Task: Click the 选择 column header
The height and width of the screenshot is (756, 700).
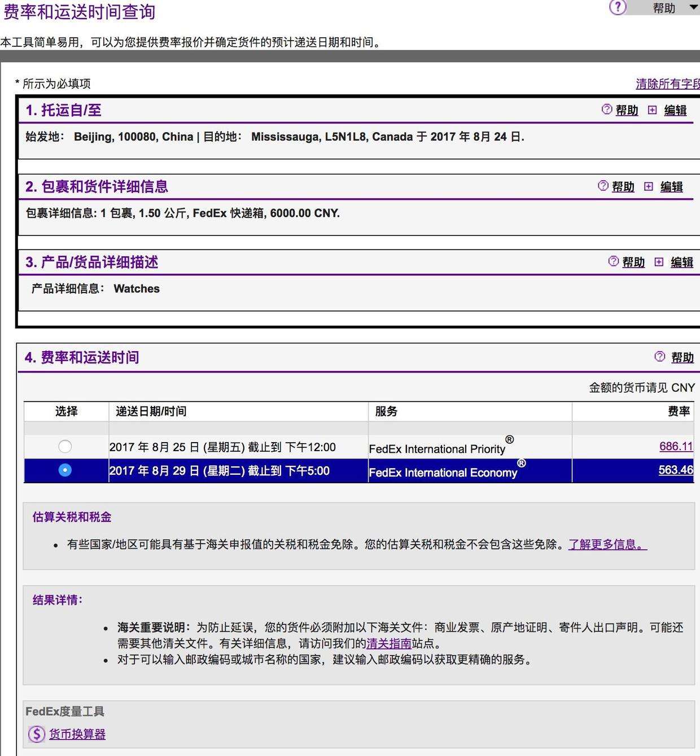Action: tap(66, 411)
